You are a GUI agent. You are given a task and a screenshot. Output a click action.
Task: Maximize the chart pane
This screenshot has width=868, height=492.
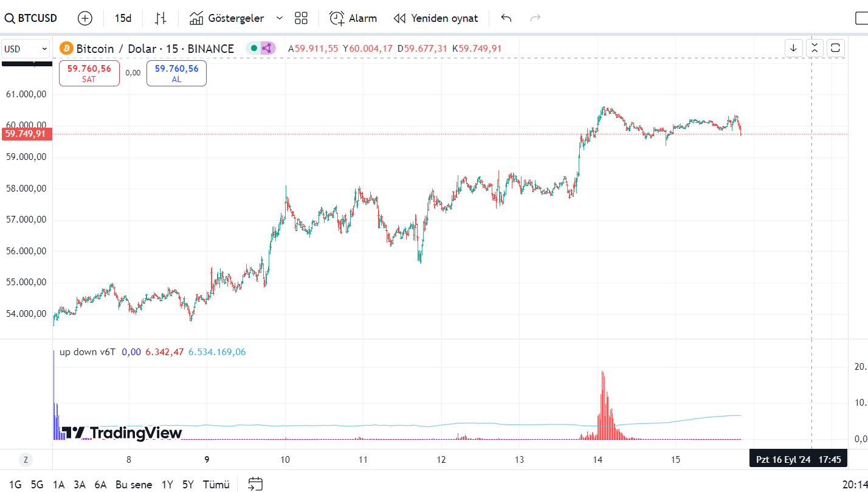pos(836,48)
